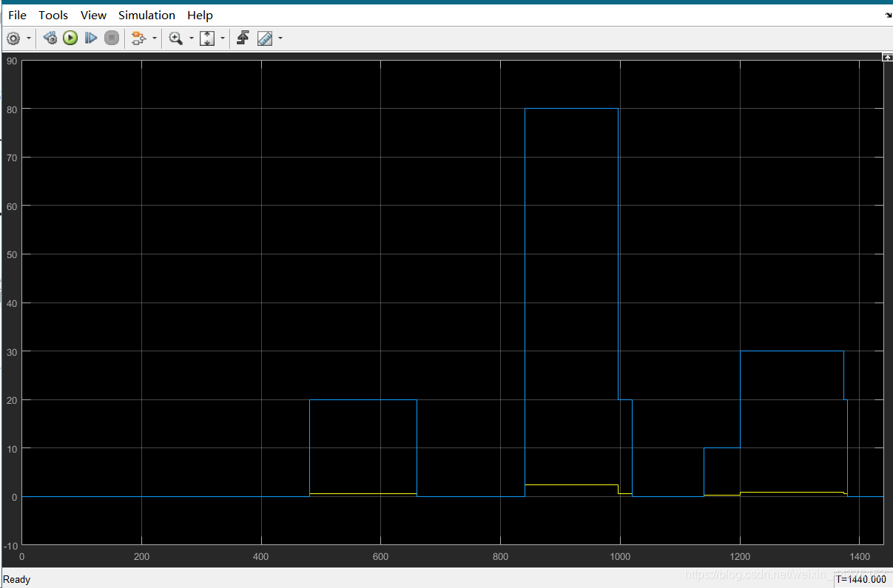Open the Triggers tool icon
Screen dimensions: 893x588
243,38
